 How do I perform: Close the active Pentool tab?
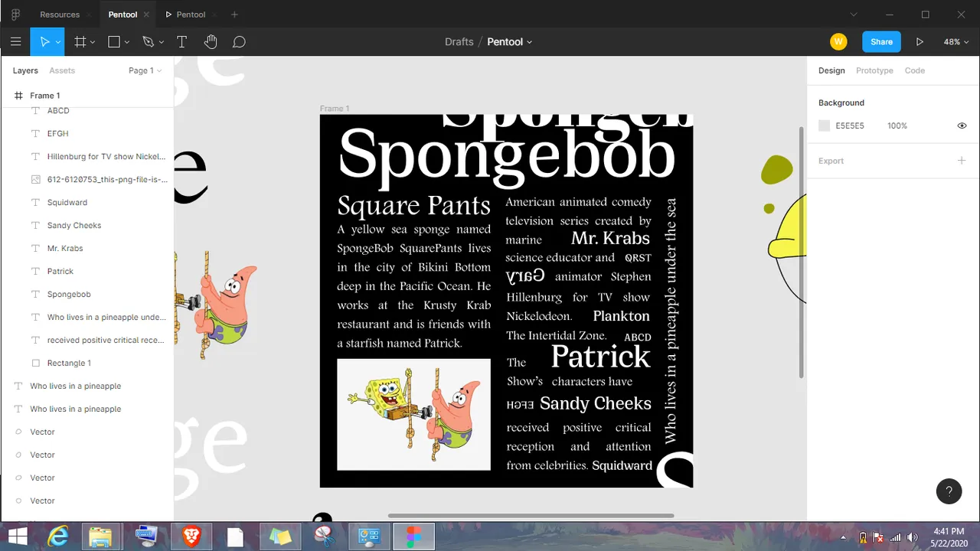click(145, 15)
